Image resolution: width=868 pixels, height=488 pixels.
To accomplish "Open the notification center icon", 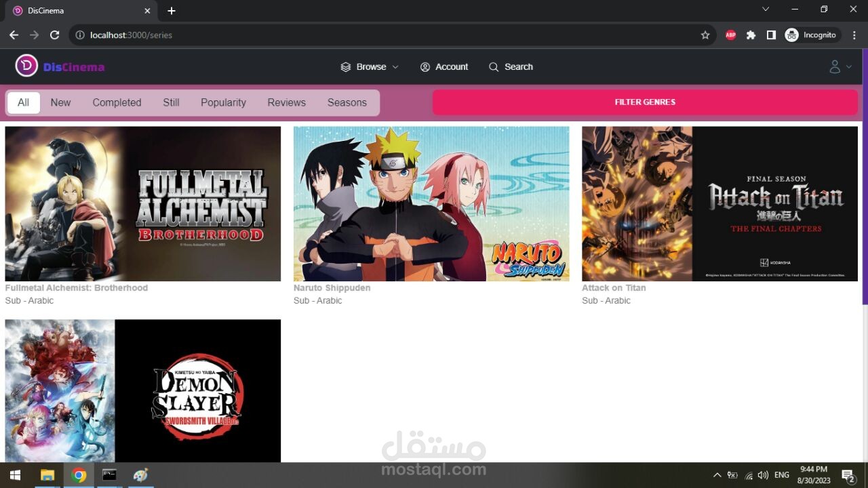I will [848, 475].
